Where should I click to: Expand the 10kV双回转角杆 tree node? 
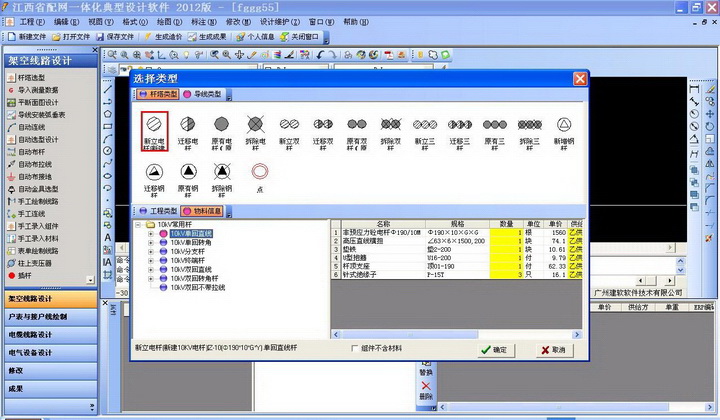[x=151, y=278]
